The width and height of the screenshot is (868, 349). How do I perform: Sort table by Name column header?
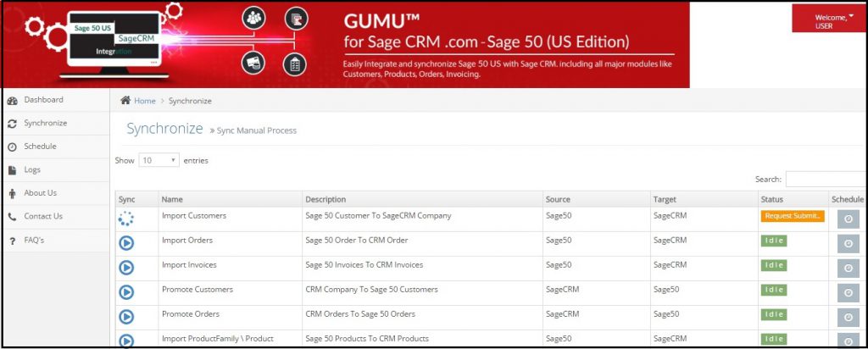231,199
